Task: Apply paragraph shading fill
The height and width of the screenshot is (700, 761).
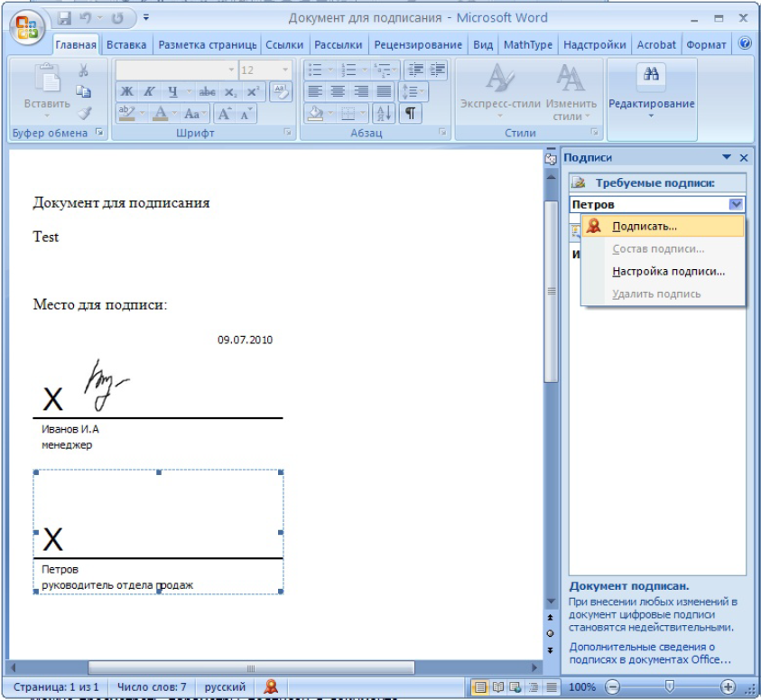Action: pyautogui.click(x=316, y=114)
